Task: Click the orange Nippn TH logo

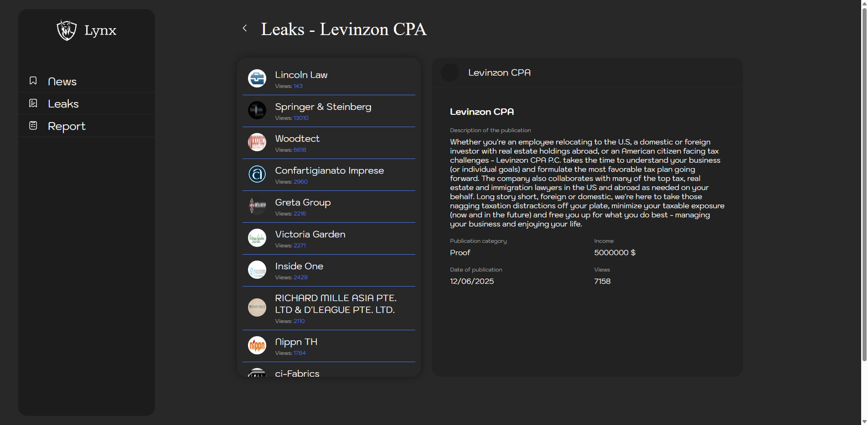Action: point(257,345)
